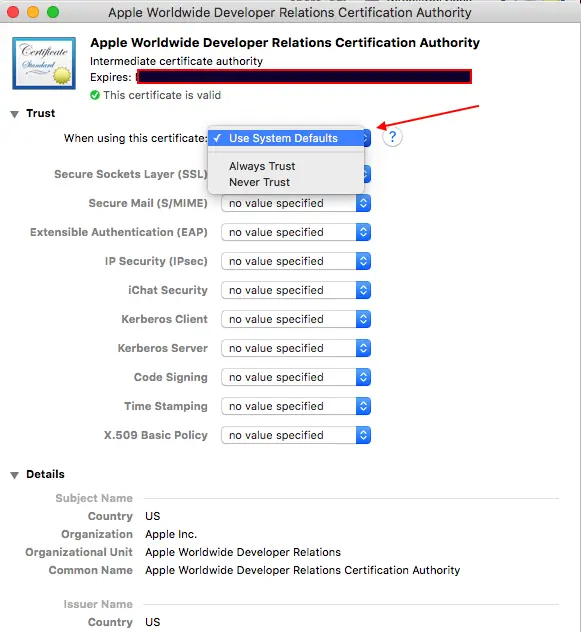This screenshot has width=581, height=632.
Task: Click the Subject Name Country value US
Action: coord(153,516)
